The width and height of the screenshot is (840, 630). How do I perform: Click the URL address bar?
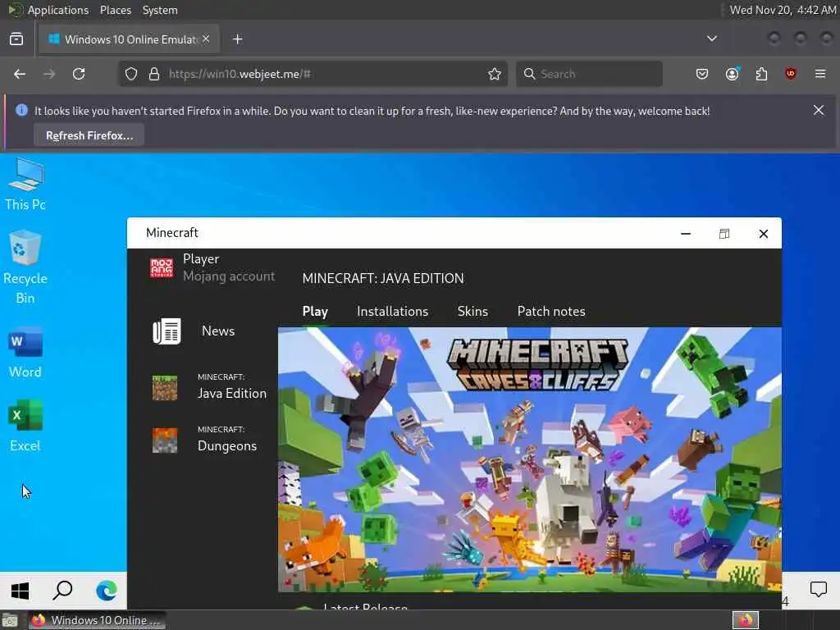point(313,74)
